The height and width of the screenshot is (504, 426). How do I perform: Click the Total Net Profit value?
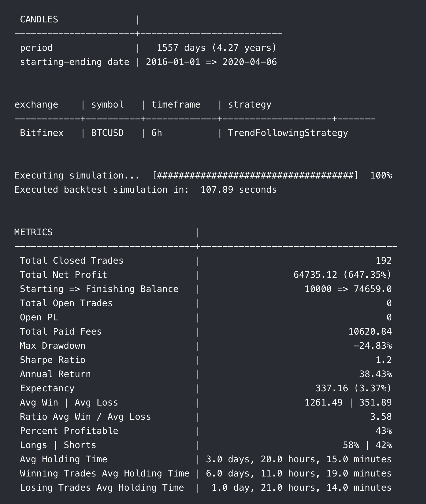click(342, 275)
